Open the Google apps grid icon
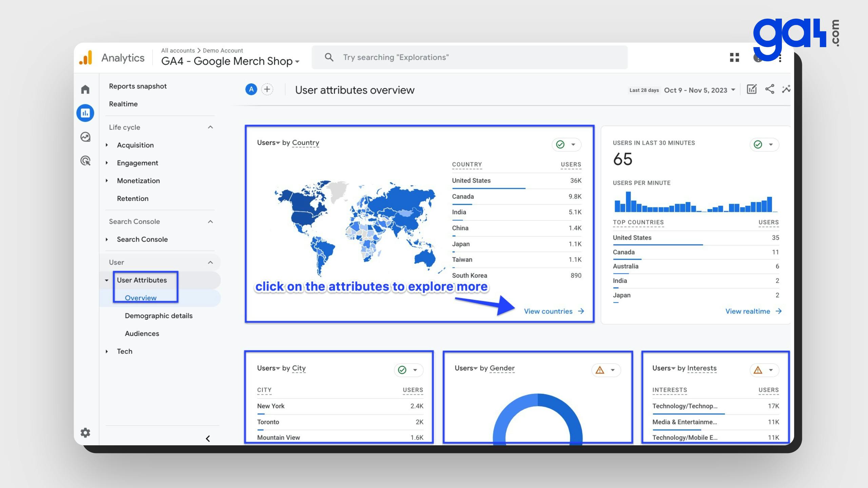Viewport: 868px width, 488px height. [734, 58]
